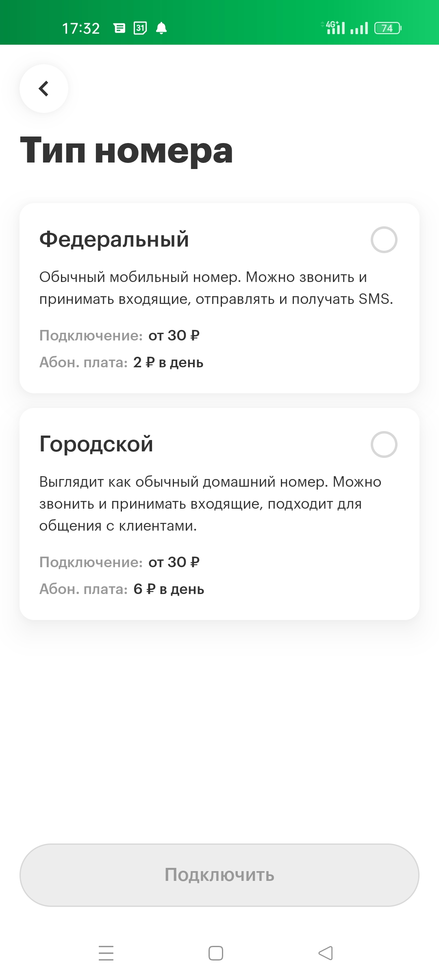The height and width of the screenshot is (980, 439).
Task: Tap the Android back triangle icon
Action: (326, 953)
